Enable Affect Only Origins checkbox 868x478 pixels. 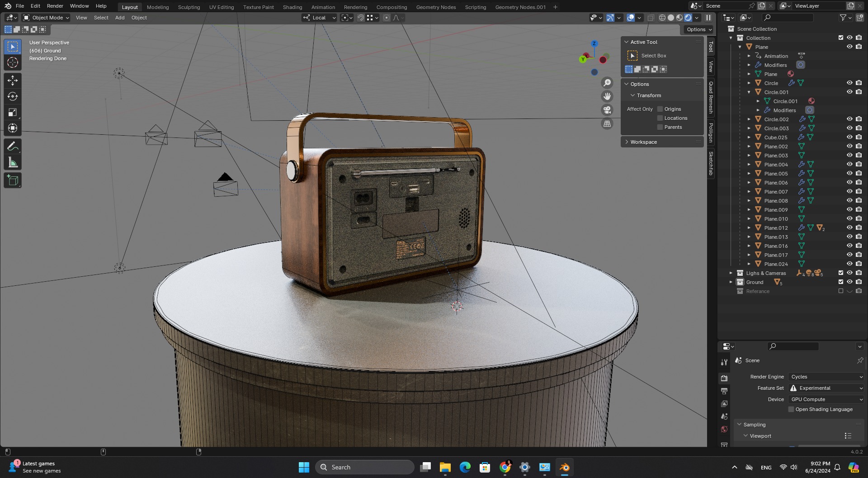pyautogui.click(x=660, y=109)
